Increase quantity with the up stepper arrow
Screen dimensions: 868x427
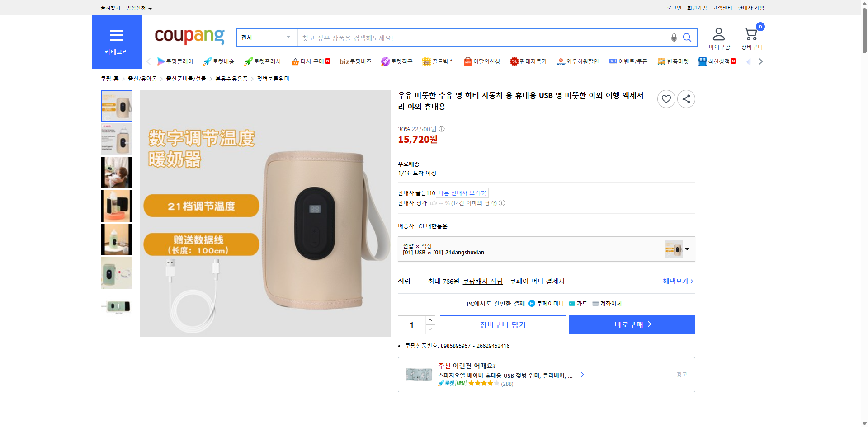click(429, 319)
